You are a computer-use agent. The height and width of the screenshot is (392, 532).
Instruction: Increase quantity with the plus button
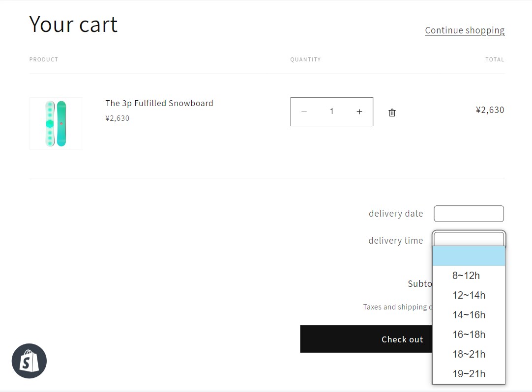[359, 112]
